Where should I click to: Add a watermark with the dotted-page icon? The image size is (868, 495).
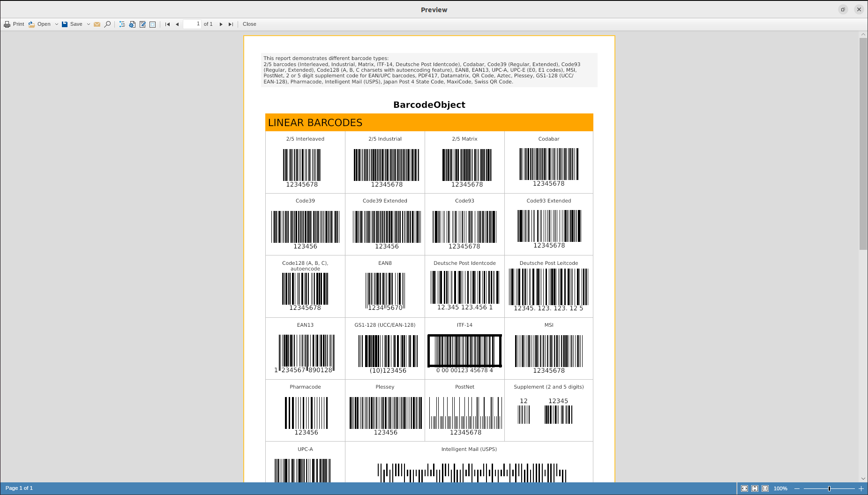tap(153, 24)
